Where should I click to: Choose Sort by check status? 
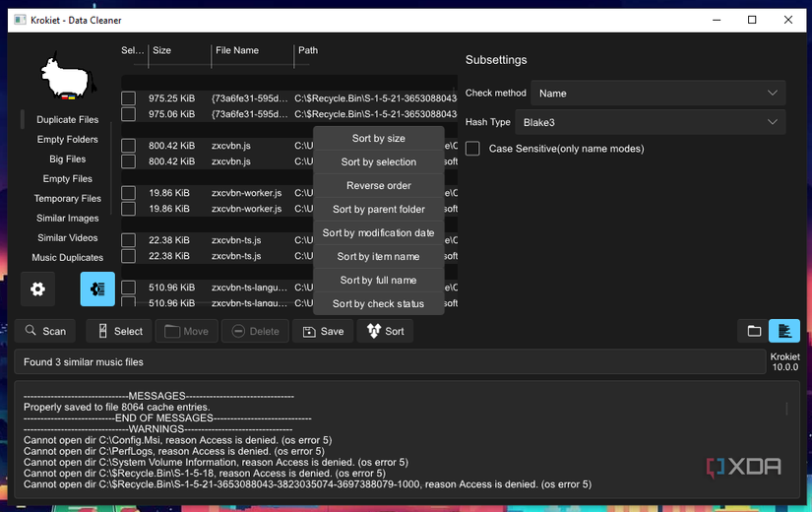(x=379, y=303)
